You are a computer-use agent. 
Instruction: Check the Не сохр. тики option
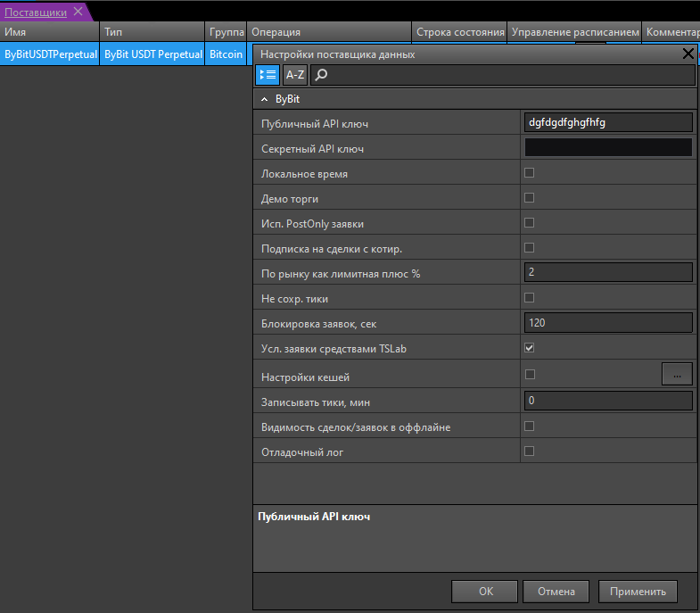pyautogui.click(x=529, y=297)
